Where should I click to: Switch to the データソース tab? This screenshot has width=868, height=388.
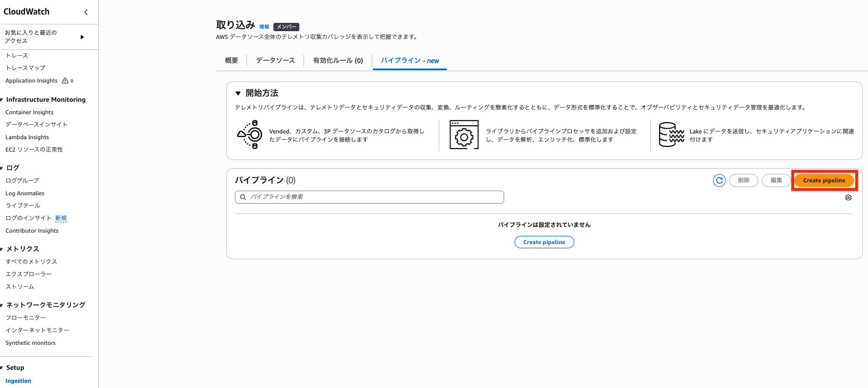[275, 60]
